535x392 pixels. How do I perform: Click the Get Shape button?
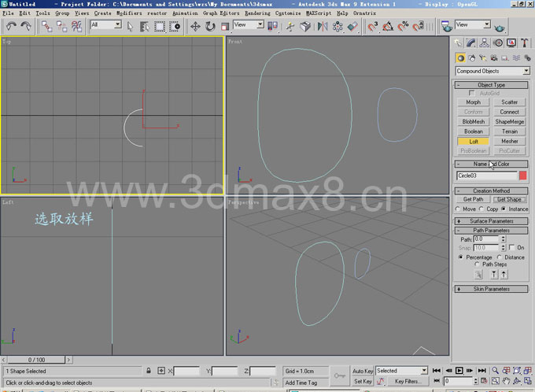coord(509,199)
